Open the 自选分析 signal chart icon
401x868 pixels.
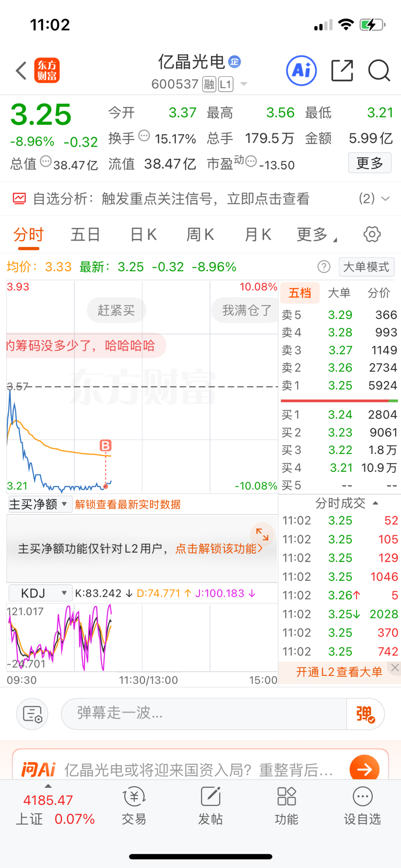coord(19,198)
